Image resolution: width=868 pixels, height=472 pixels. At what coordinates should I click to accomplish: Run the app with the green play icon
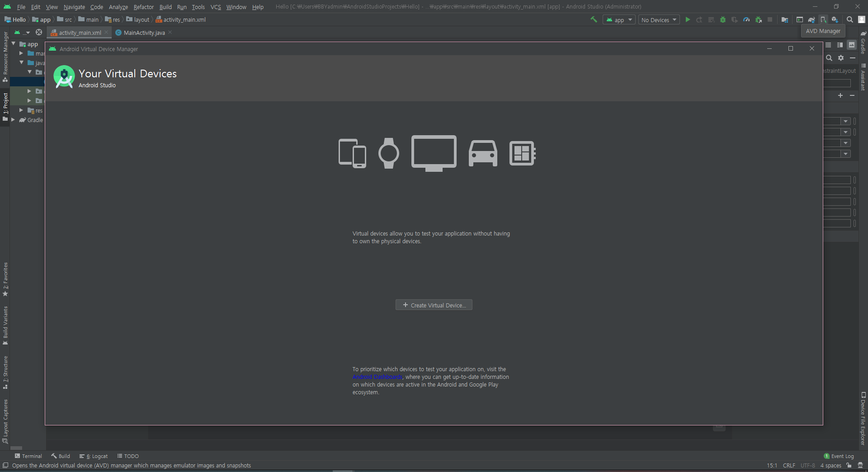click(x=688, y=19)
